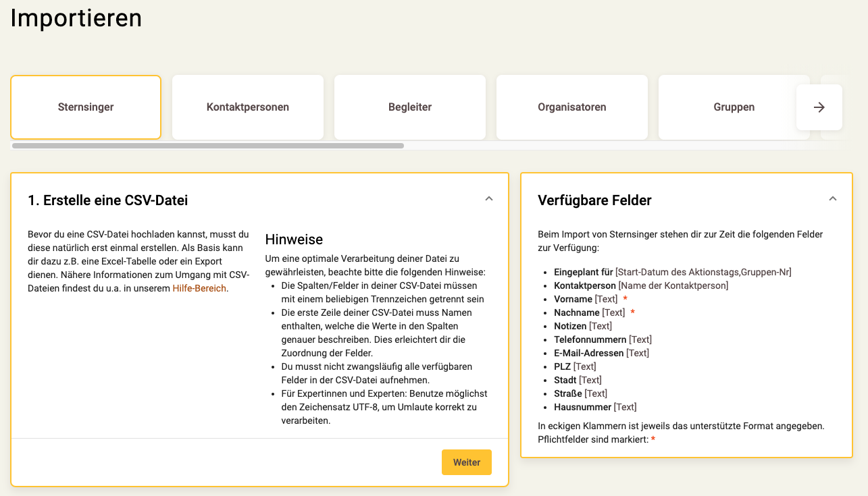Click the 'Hinweise' heading

point(294,240)
